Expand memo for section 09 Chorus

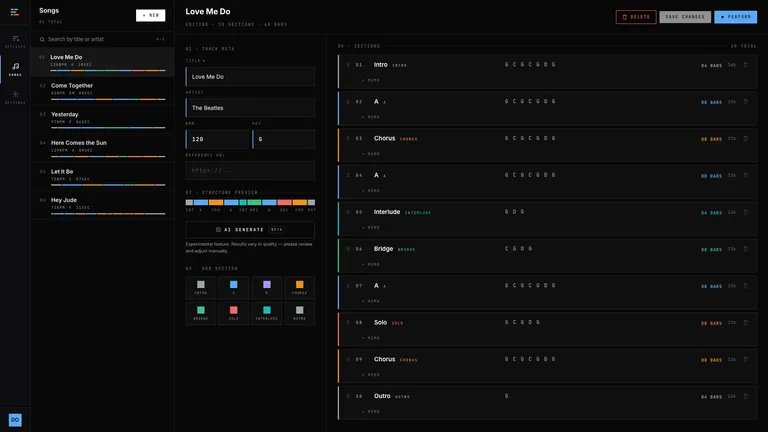pyautogui.click(x=371, y=375)
